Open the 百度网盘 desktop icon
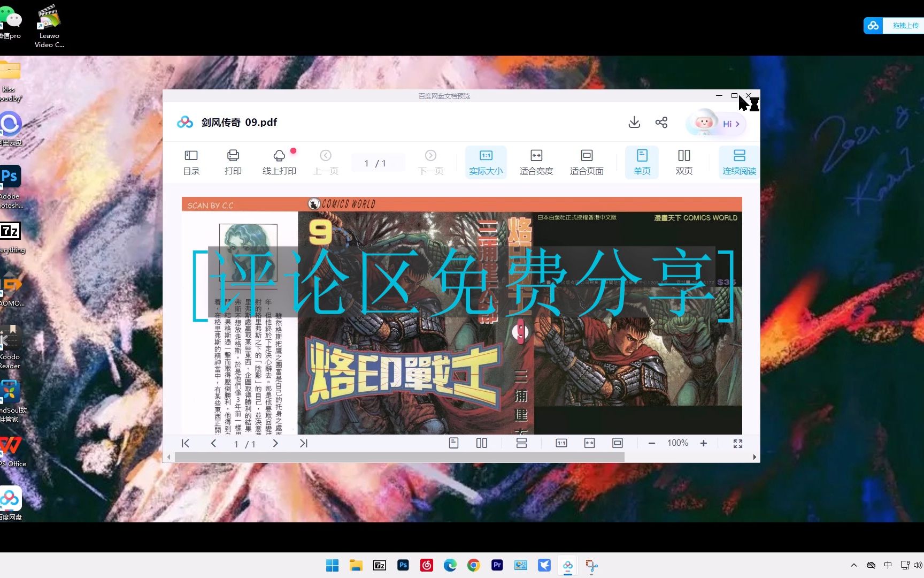The width and height of the screenshot is (924, 578). pyautogui.click(x=11, y=503)
